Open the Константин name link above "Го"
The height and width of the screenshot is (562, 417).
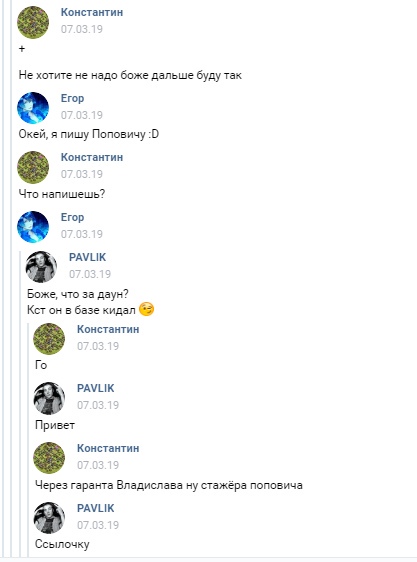(108, 329)
